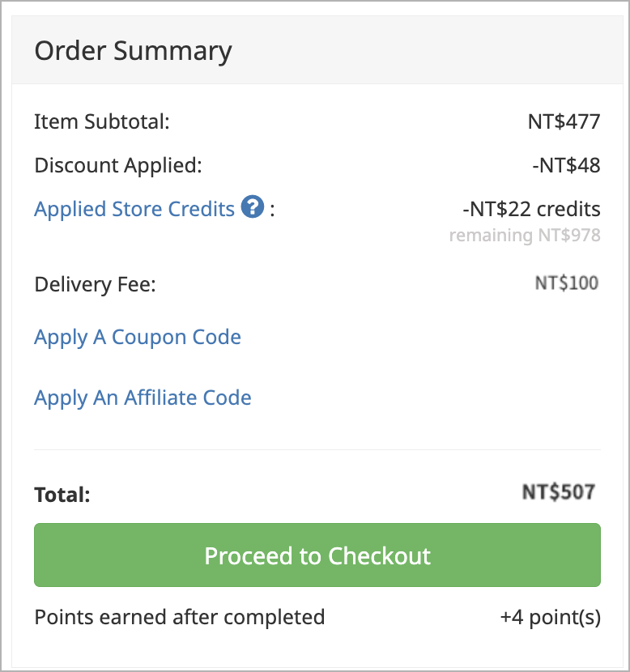
Task: Click the +4 point(s) value
Action: 551,618
